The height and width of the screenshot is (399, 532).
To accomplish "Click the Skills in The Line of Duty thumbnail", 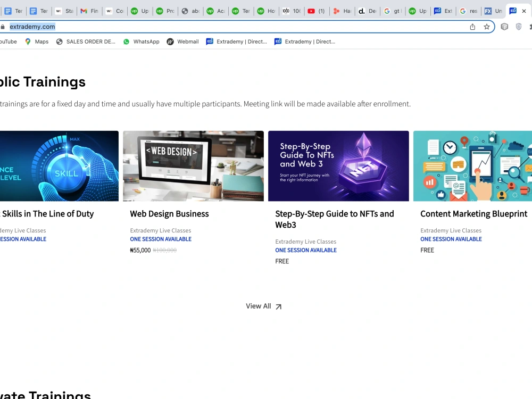I will pyautogui.click(x=60, y=166).
